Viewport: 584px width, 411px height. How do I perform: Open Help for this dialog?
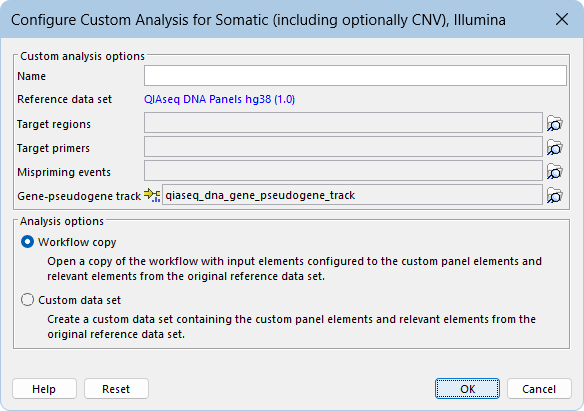tap(44, 389)
